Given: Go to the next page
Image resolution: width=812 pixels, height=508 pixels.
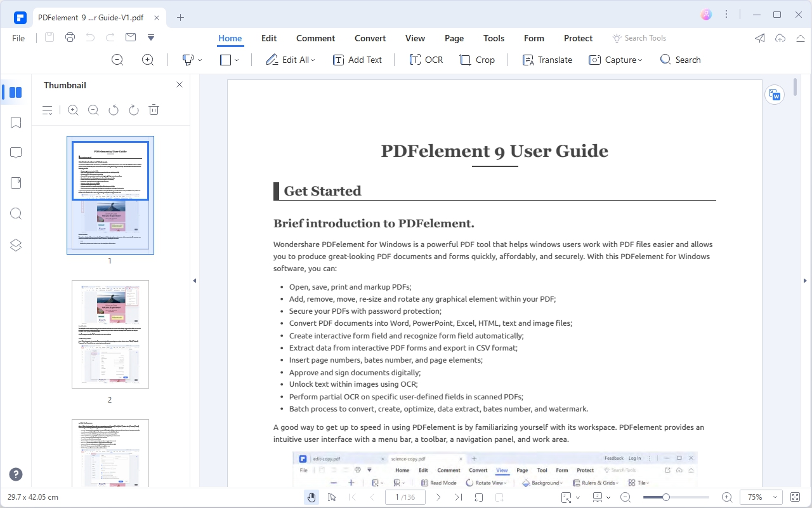Looking at the screenshot, I should (x=438, y=497).
